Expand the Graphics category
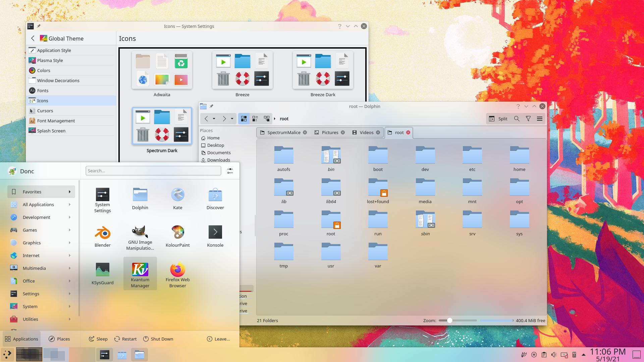The image size is (644, 362). click(x=41, y=243)
